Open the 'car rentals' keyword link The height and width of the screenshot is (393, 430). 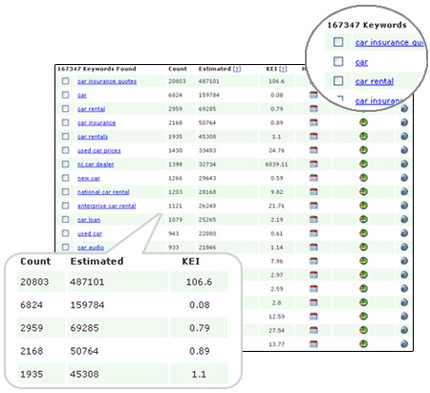tap(93, 137)
